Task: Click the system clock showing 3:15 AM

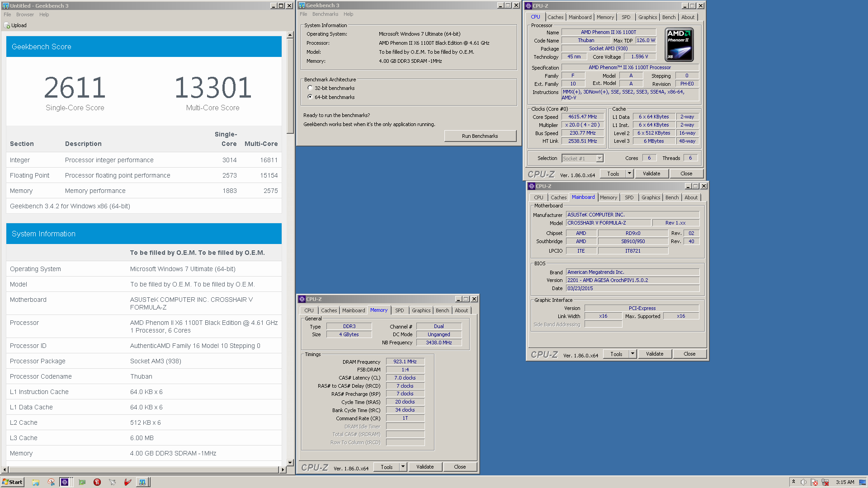Action: click(x=845, y=482)
